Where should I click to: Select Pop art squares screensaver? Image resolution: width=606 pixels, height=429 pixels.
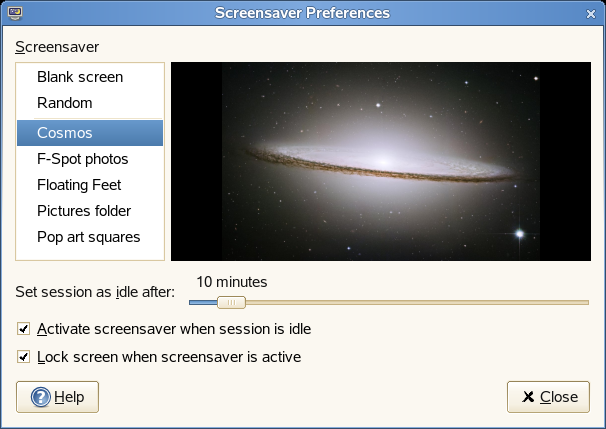tap(88, 237)
